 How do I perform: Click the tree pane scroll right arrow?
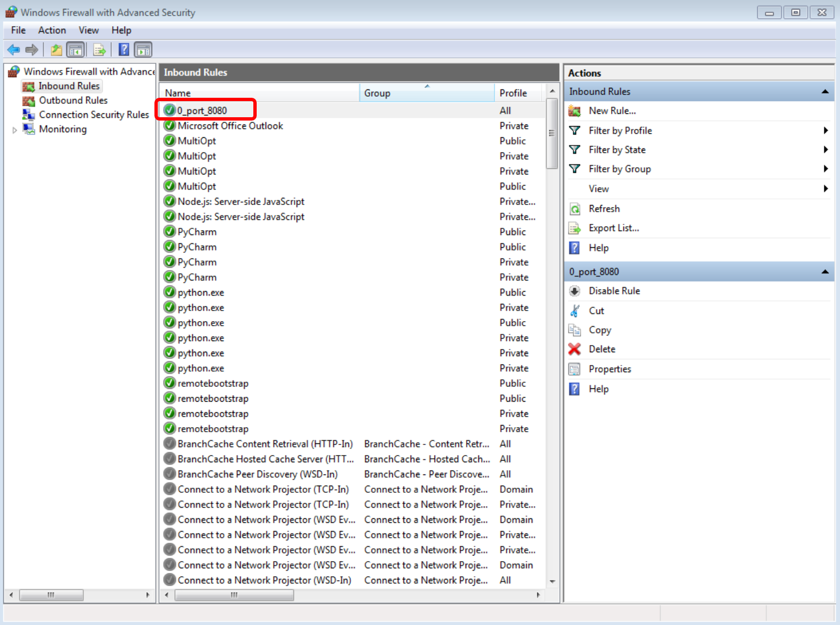click(x=147, y=595)
